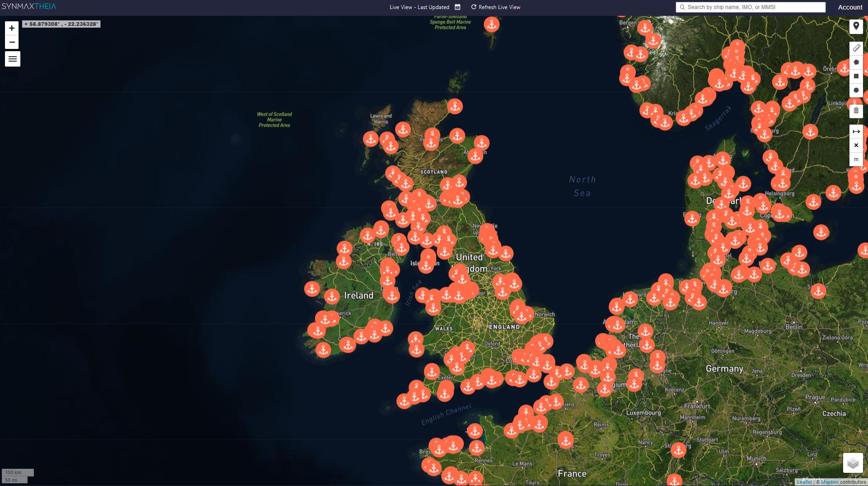Open the calendar date picker
This screenshot has height=486, width=868.
[458, 7]
